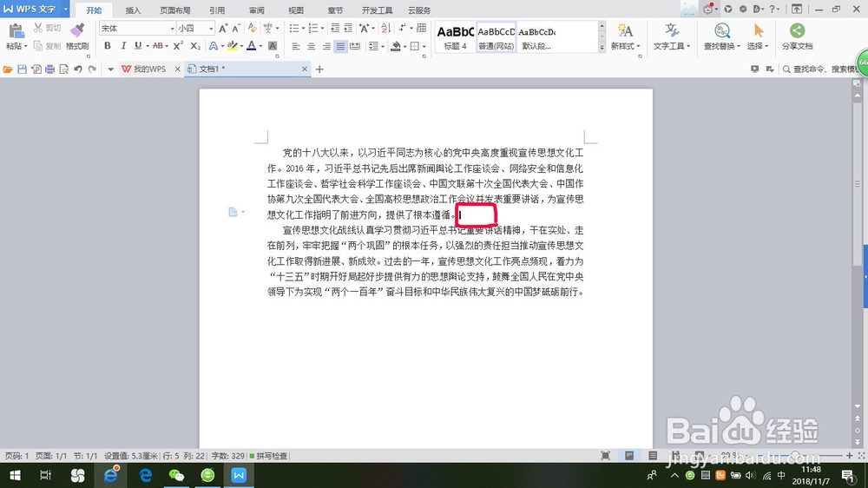Switch to page layout view in status bar
Viewport: 868px width, 488px height.
tap(629, 455)
